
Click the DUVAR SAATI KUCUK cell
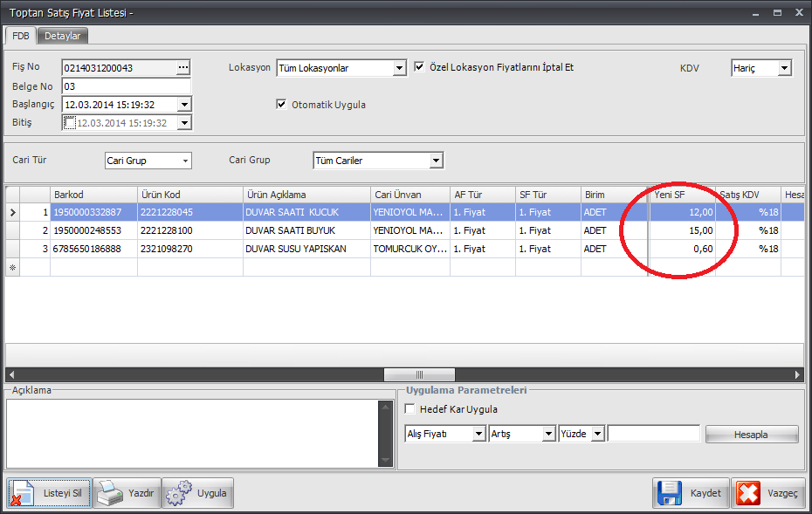[306, 212]
